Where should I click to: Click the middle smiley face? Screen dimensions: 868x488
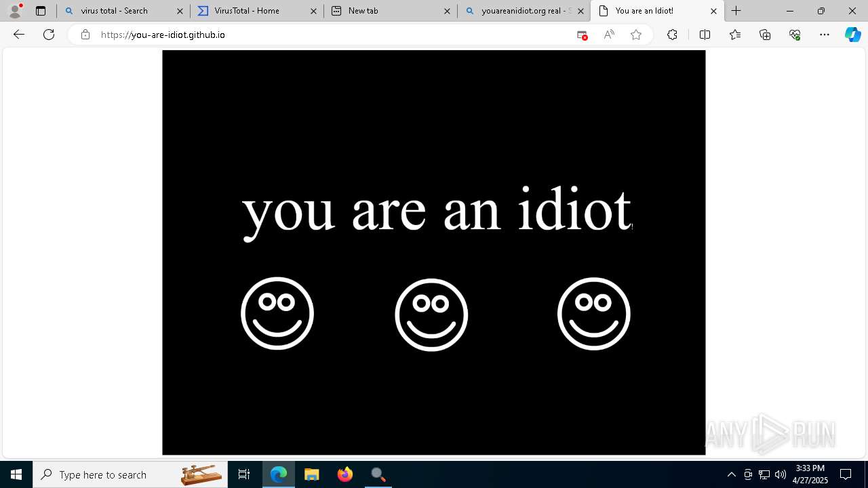(431, 314)
